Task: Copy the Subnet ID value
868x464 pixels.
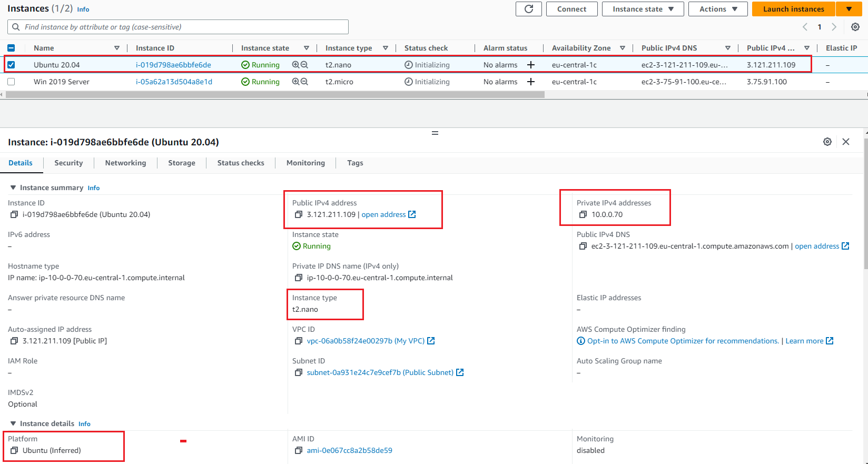Action: (x=299, y=372)
